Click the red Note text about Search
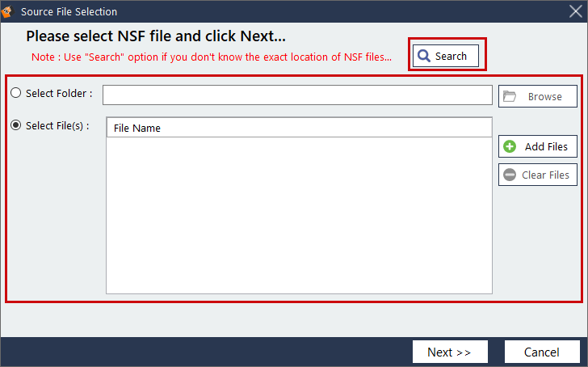The image size is (588, 367). [x=212, y=57]
